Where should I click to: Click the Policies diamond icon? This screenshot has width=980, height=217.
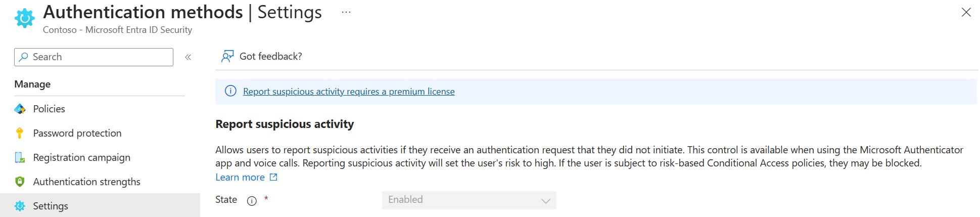click(20, 109)
